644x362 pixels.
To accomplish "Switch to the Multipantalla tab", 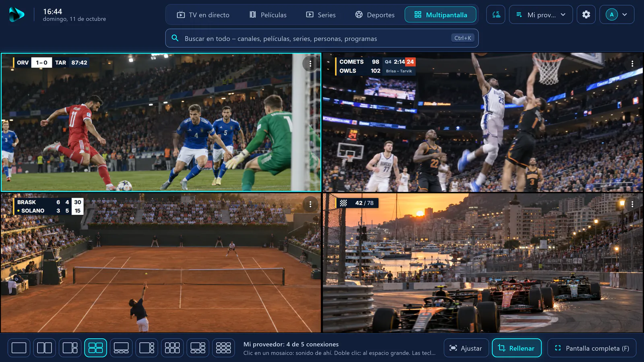I will 440,15.
